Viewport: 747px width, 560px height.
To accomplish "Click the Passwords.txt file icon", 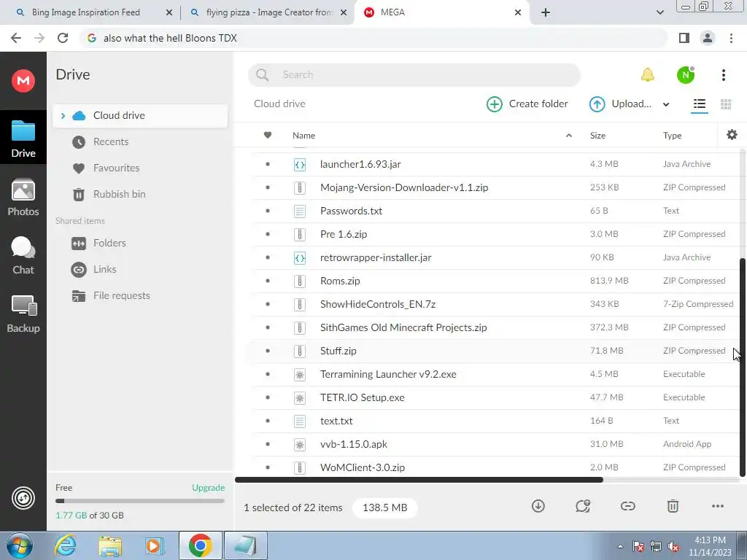I will coord(300,211).
